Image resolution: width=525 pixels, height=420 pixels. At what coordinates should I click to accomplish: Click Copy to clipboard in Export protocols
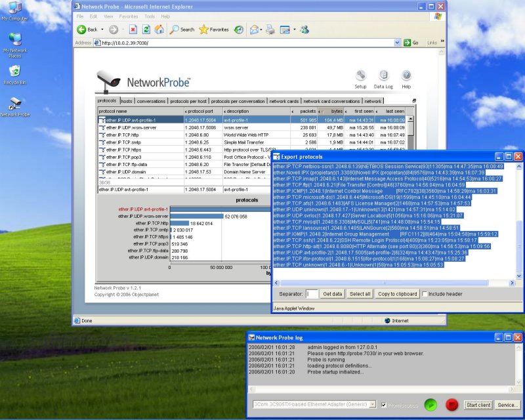pyautogui.click(x=398, y=294)
